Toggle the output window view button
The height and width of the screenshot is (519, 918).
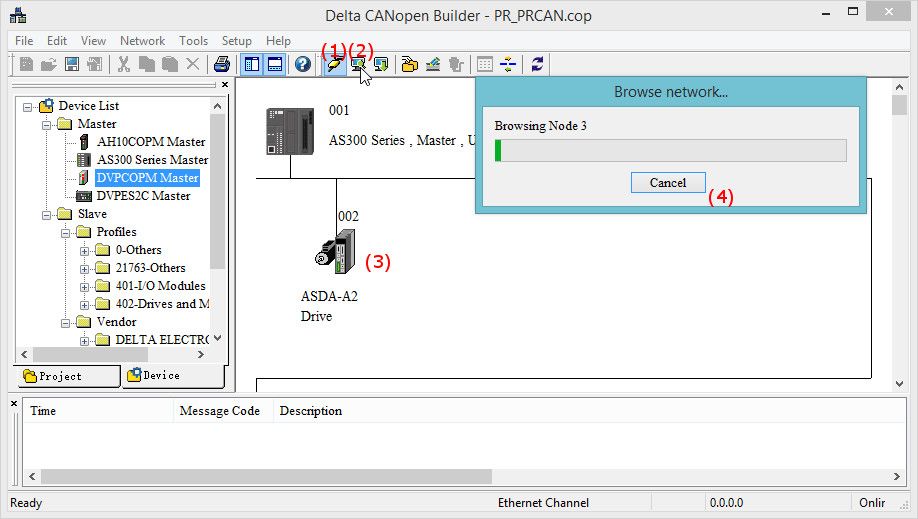[274, 65]
